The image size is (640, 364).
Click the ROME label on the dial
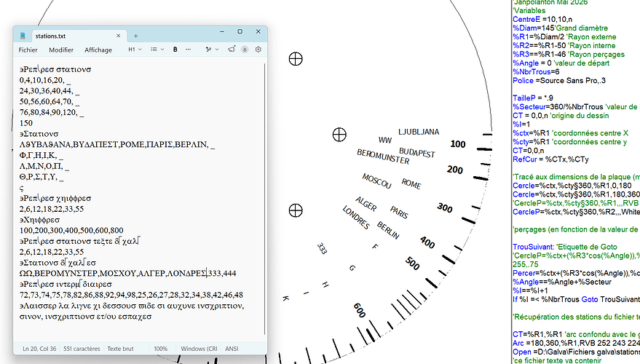[411, 183]
